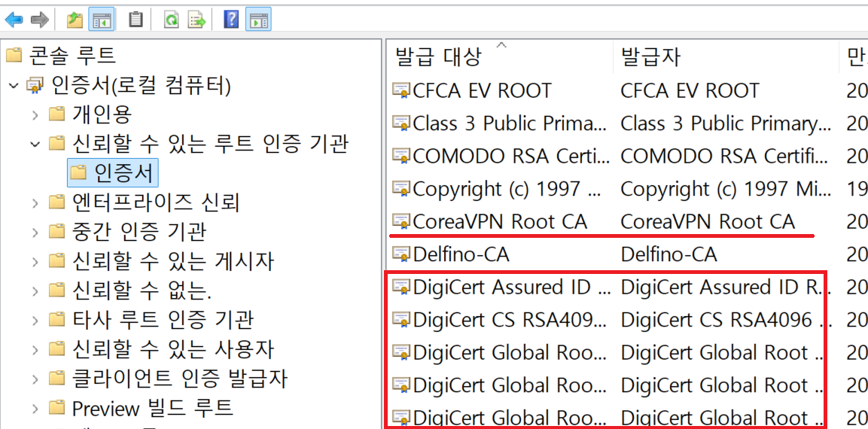868x429 pixels.
Task: Click issuer cell Copyright (c) 1997 Mi...
Action: pos(726,189)
